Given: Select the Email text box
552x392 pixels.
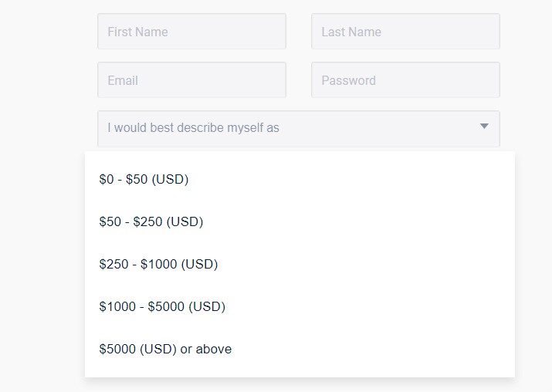Looking at the screenshot, I should pos(191,80).
